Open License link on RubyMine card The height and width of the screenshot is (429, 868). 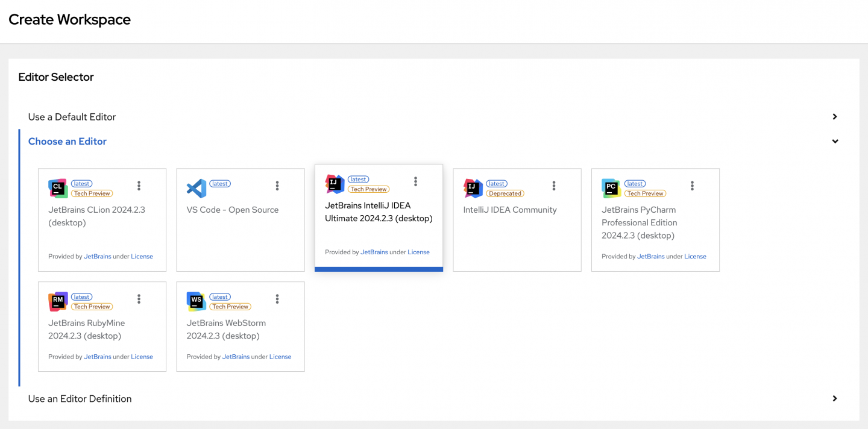tap(142, 357)
